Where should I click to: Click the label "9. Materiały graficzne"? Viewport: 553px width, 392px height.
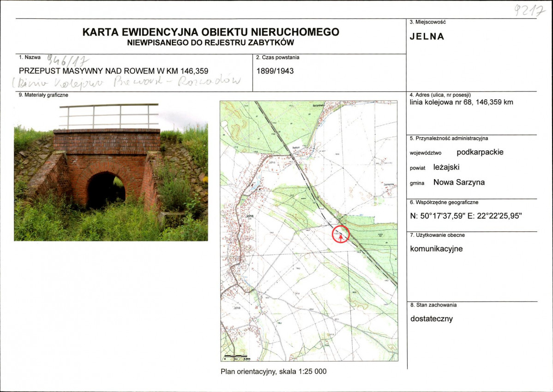pyautogui.click(x=43, y=95)
